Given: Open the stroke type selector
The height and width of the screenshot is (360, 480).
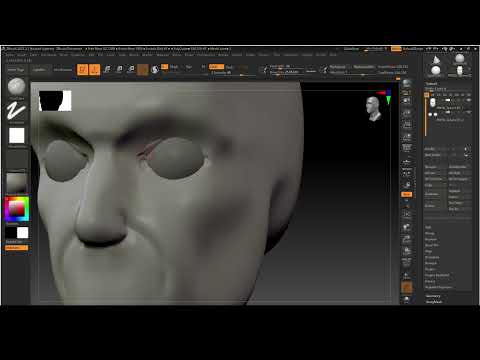Looking at the screenshot, I should click(16, 111).
